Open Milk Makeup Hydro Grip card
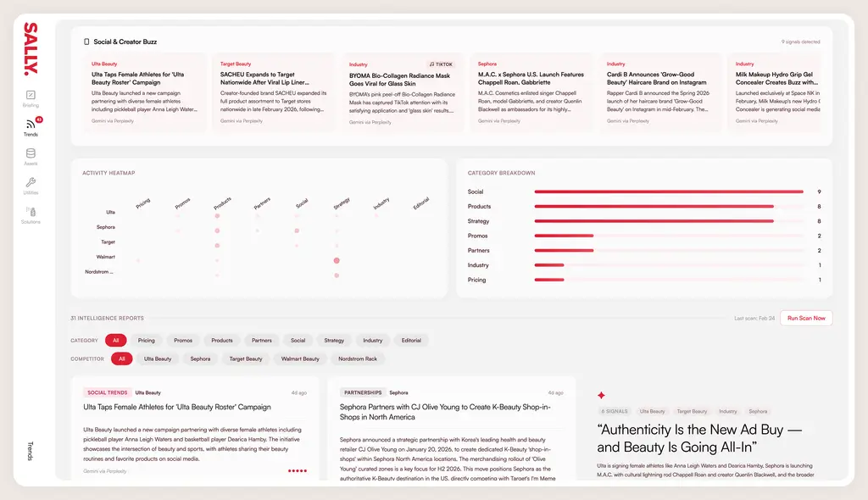The height and width of the screenshot is (500, 868). click(x=775, y=92)
